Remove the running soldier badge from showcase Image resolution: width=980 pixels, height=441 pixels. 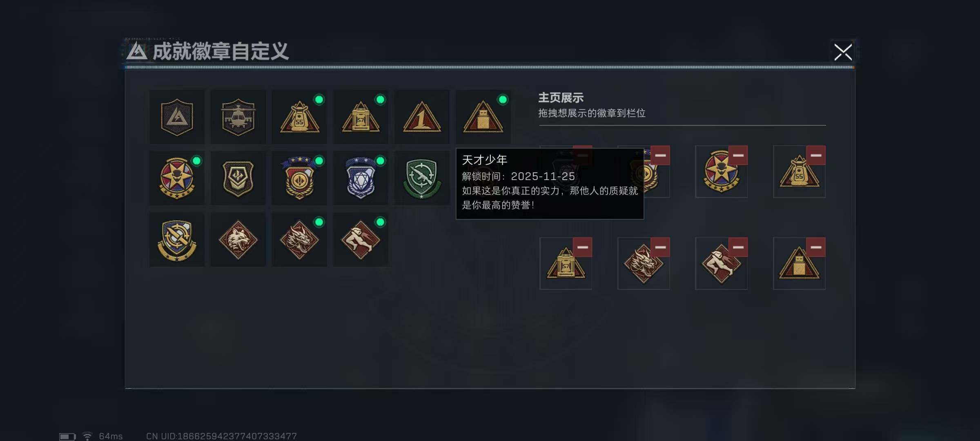(x=738, y=247)
